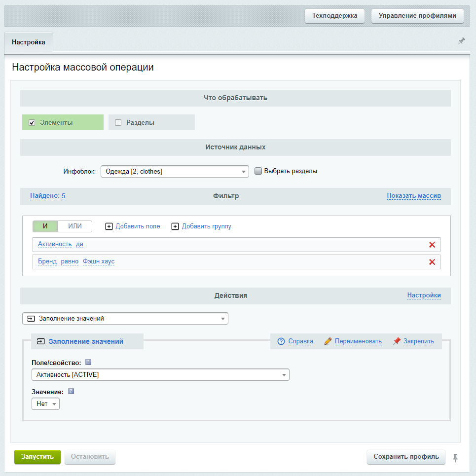Switch to the Настройка tab
The width and height of the screenshot is (476, 476).
[29, 42]
